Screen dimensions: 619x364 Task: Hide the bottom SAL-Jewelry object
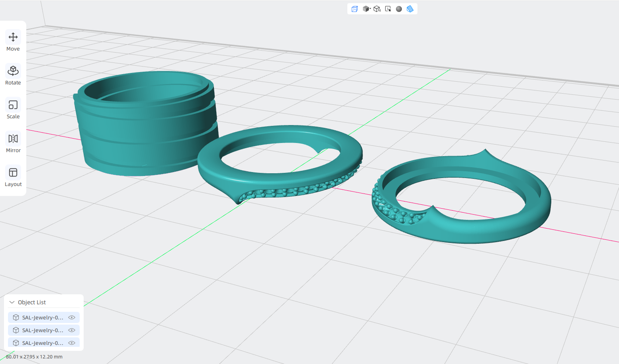coord(72,343)
